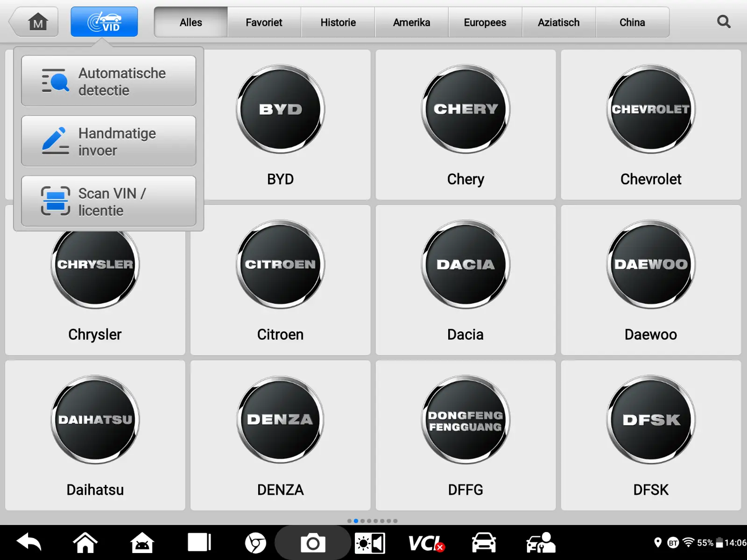Open the vehicle diagnostics car icon
This screenshot has height=560, width=747.
pos(484,543)
